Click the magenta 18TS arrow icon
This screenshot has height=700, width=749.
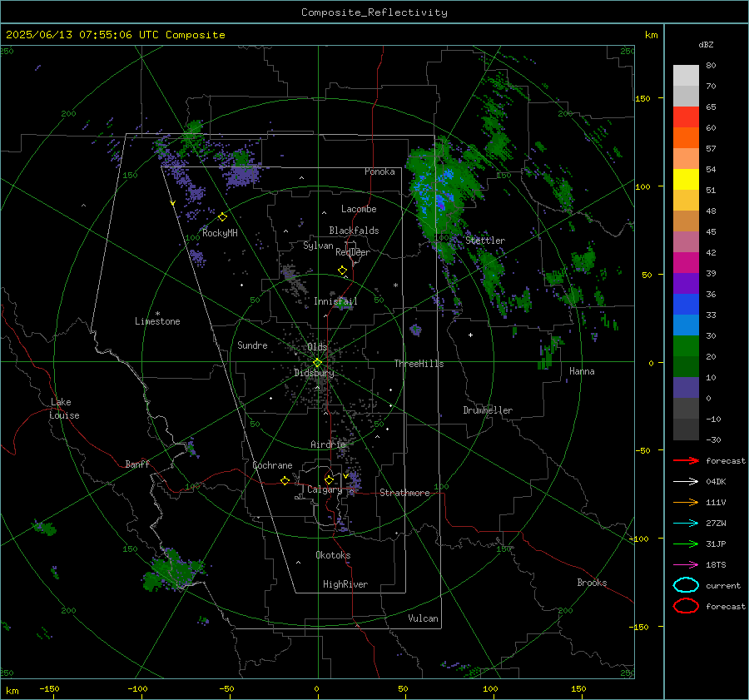click(x=686, y=565)
